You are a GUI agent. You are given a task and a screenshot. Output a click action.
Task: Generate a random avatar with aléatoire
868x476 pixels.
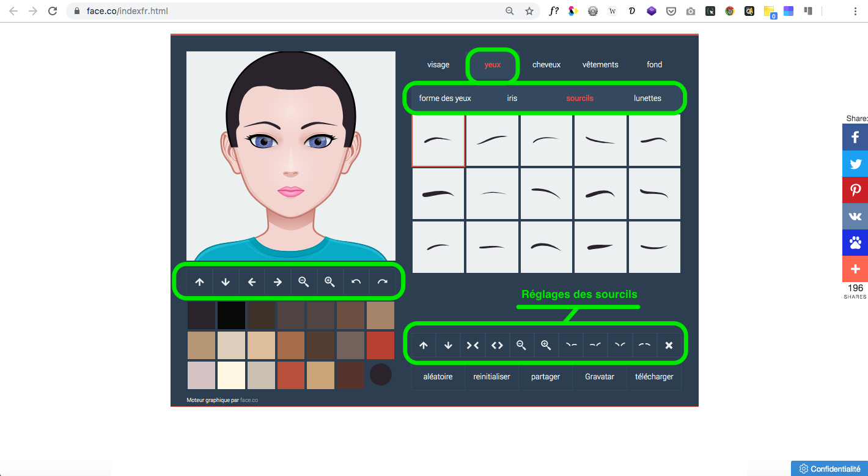click(x=438, y=377)
